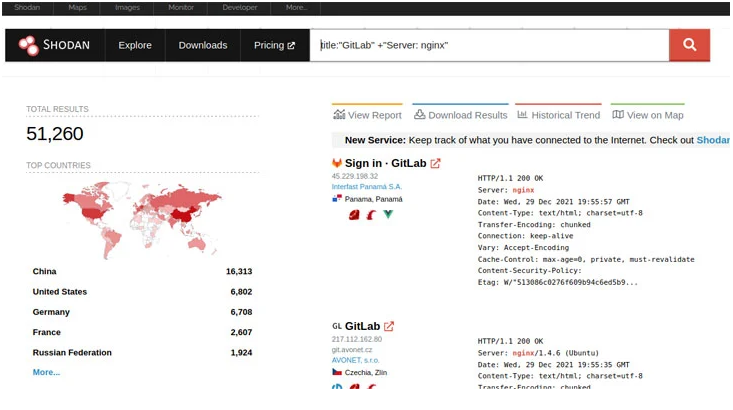Click the Czechia flag icon

tap(337, 372)
